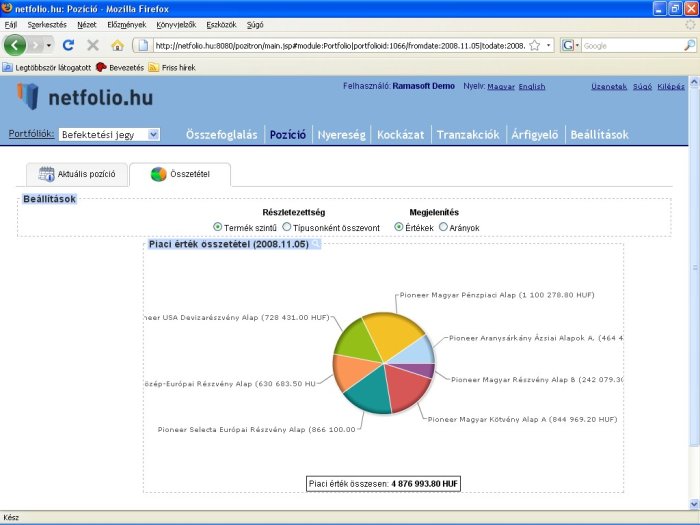The image size is (700, 525).
Task: Open the Súgó help link in header
Action: point(642,87)
